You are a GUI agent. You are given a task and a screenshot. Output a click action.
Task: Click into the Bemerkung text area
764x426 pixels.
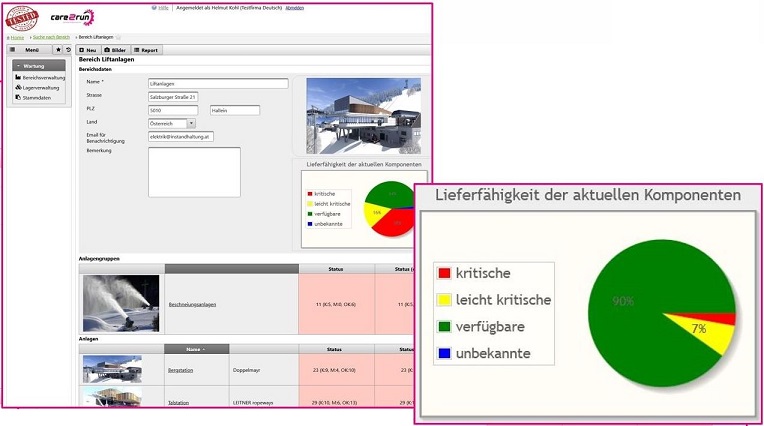[x=194, y=172]
